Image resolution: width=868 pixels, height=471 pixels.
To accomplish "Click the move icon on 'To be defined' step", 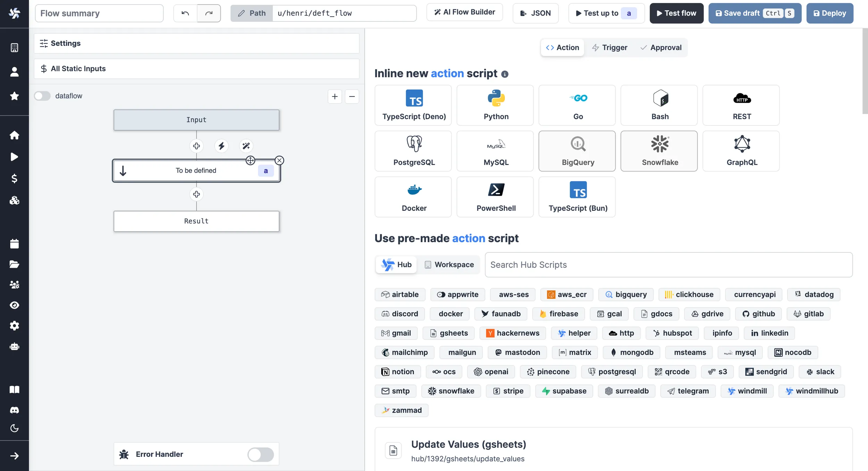I will click(x=250, y=160).
